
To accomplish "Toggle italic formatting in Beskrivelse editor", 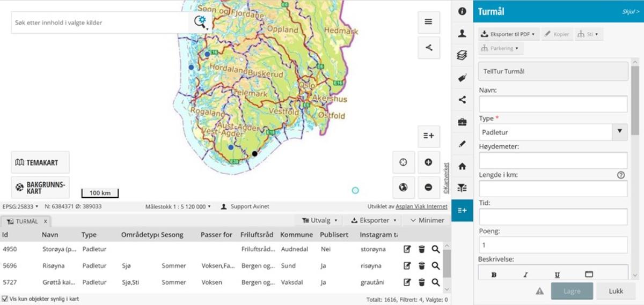I will tap(525, 274).
